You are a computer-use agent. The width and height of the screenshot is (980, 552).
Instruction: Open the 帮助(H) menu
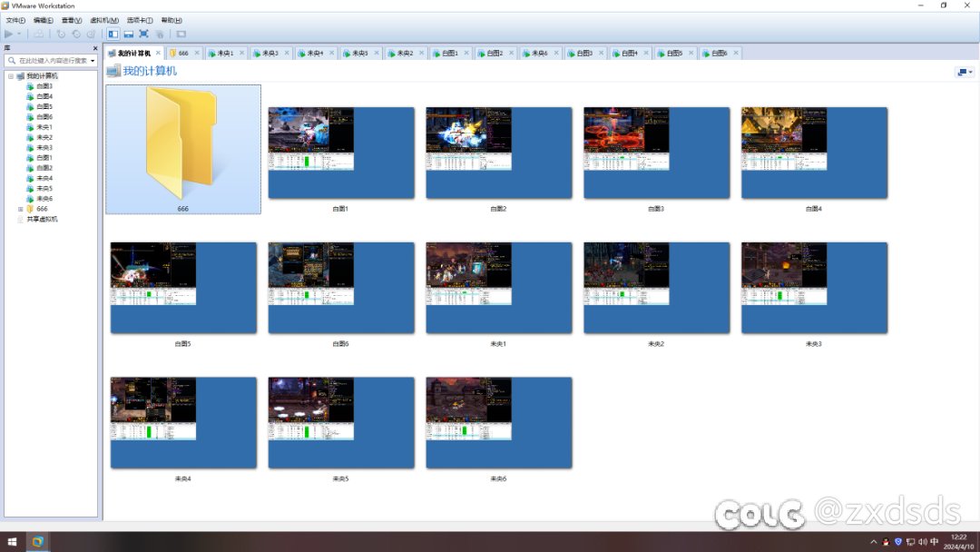(x=171, y=20)
